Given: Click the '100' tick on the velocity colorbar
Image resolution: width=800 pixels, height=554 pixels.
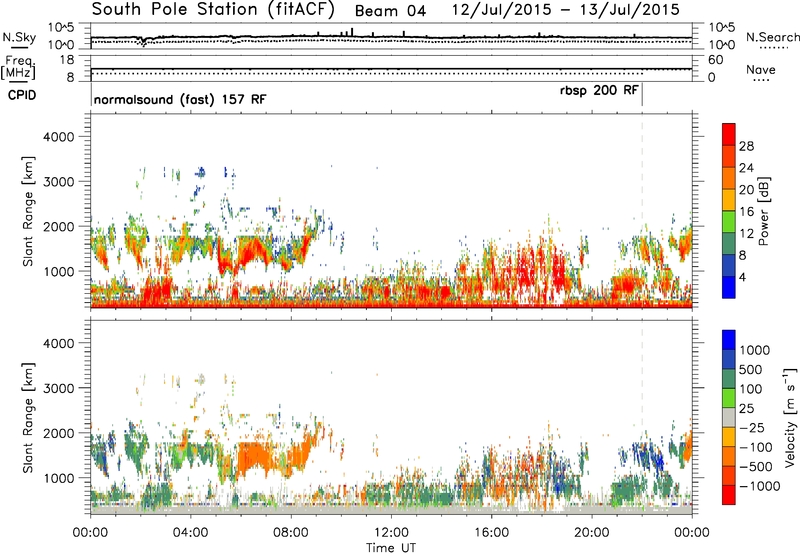Looking at the screenshot, I should (751, 389).
